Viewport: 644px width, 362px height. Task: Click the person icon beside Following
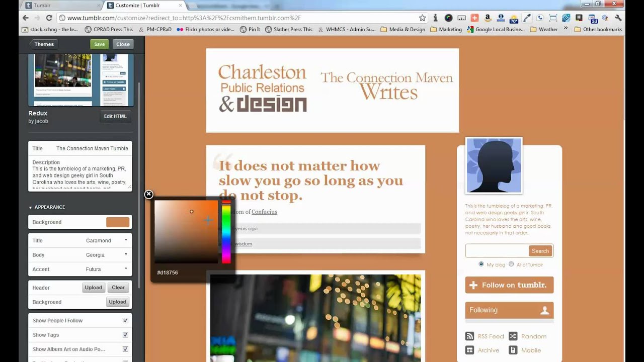point(545,310)
